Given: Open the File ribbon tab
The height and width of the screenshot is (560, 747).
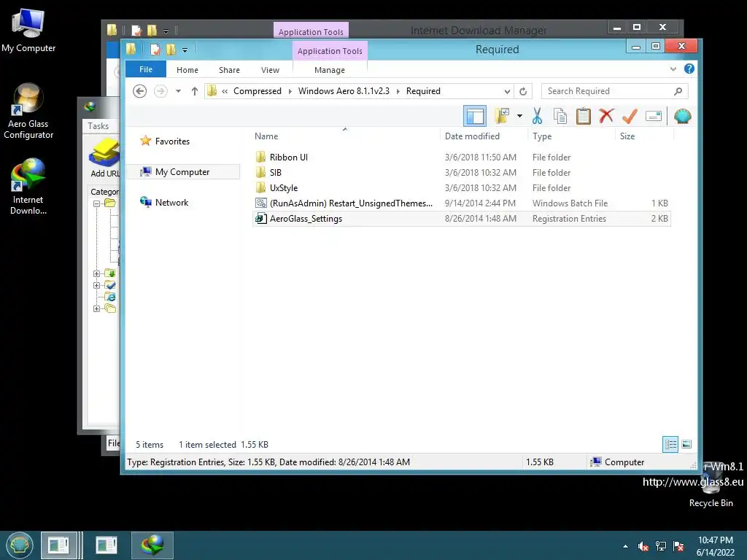Looking at the screenshot, I should click(146, 69).
